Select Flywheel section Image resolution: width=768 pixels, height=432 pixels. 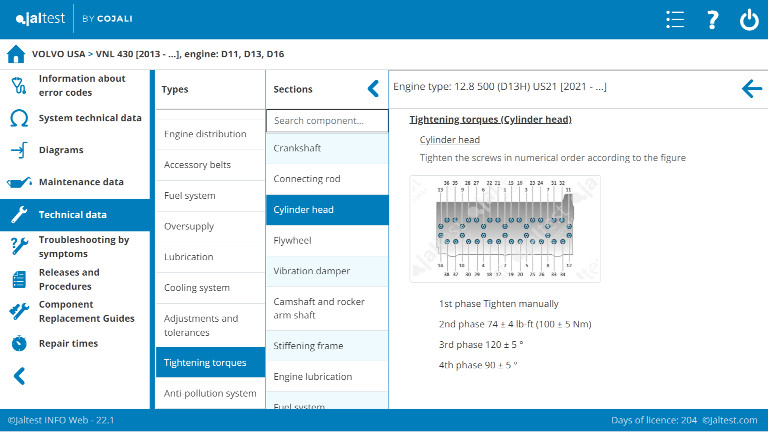click(327, 241)
